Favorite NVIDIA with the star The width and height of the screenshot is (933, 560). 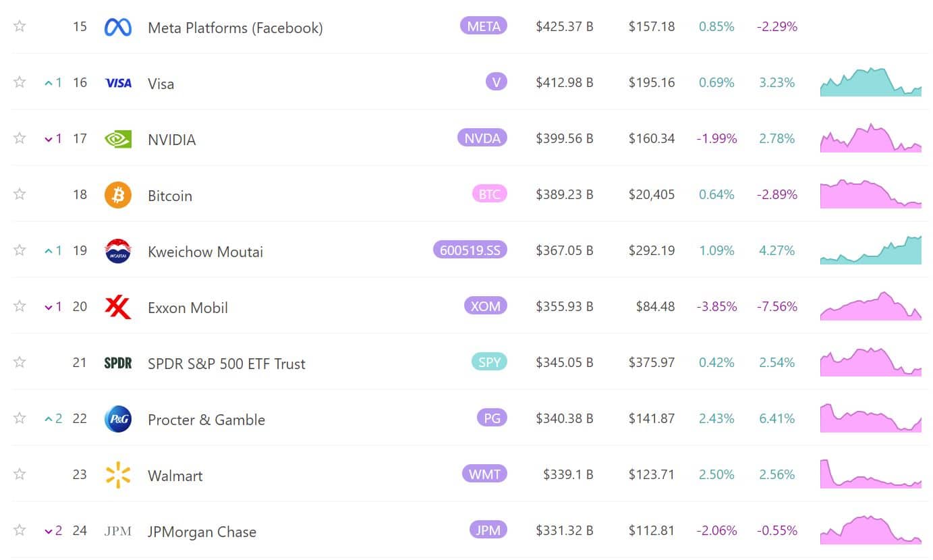(20, 138)
